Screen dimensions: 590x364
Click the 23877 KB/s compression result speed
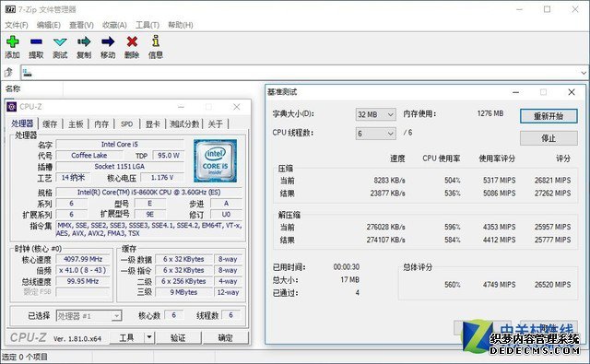click(387, 194)
